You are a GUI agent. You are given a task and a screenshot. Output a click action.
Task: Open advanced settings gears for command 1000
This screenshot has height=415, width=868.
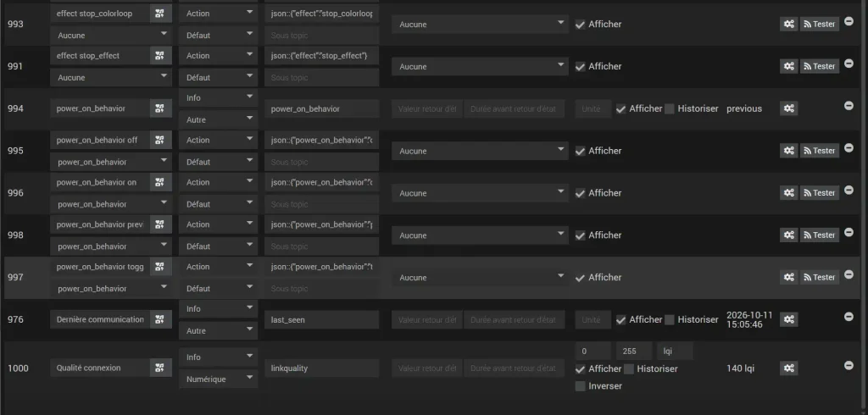[789, 368]
